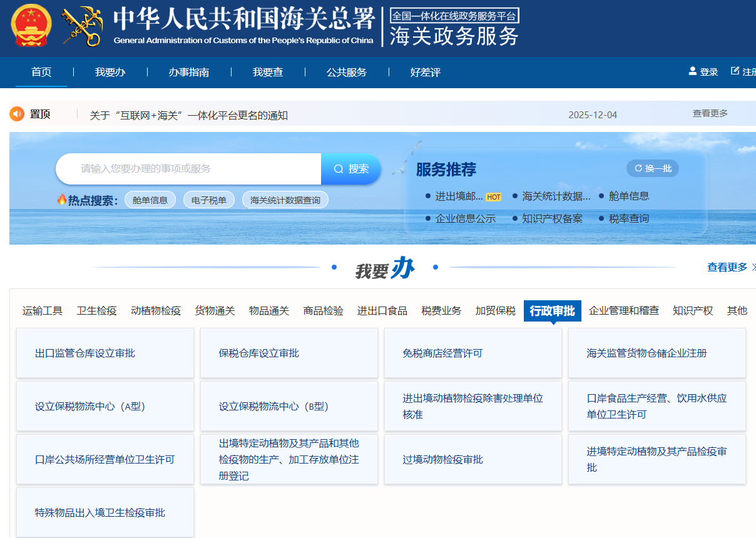This screenshot has height=538, width=756.
Task: Click the customs key emblem icon
Action: pos(82,27)
